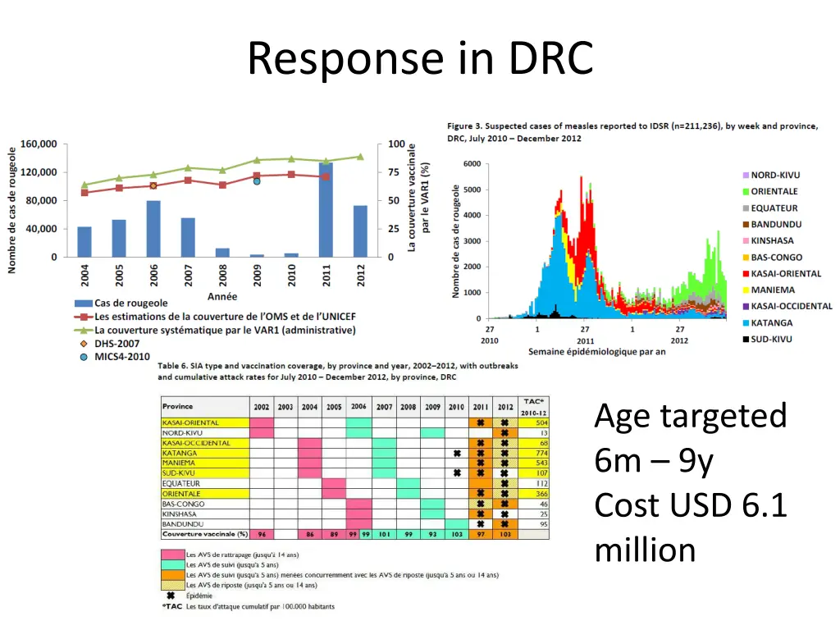Click the NORD-KIVU color swatch in Figure 3 legend
The width and height of the screenshot is (840, 630).
(x=746, y=176)
